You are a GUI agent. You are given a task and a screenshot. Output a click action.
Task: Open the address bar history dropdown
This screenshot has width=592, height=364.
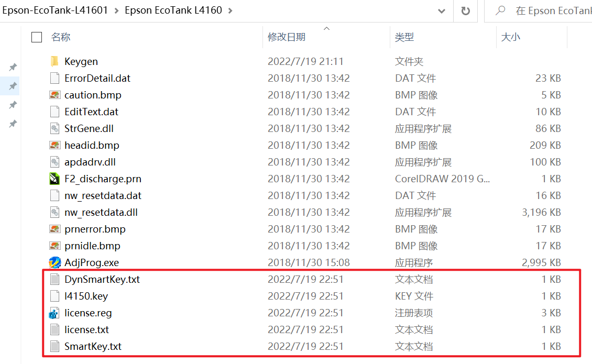[441, 11]
